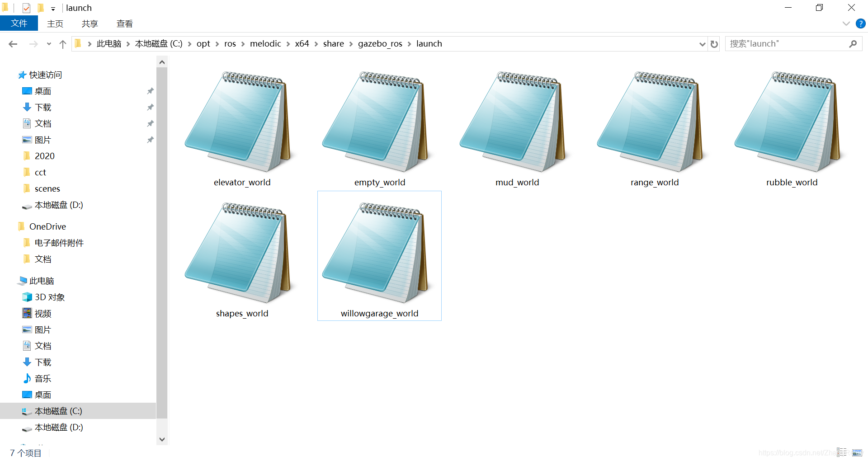Click navigation pane scrollbar up arrow

pyautogui.click(x=162, y=62)
